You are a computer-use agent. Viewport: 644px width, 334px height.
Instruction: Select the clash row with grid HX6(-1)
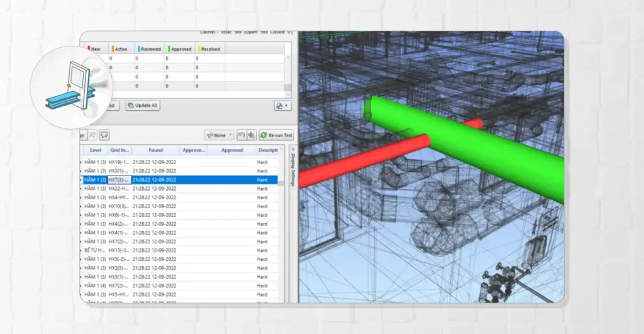179,215
